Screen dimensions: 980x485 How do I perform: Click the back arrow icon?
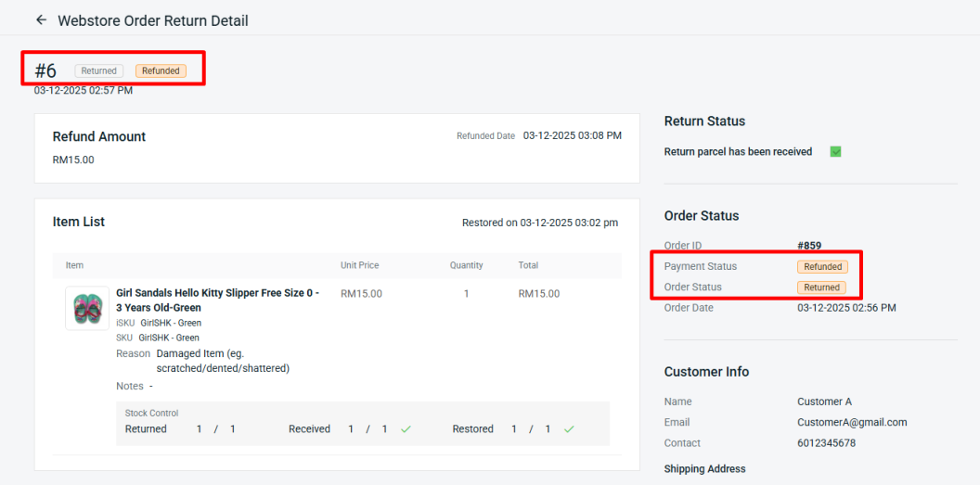pyautogui.click(x=41, y=19)
